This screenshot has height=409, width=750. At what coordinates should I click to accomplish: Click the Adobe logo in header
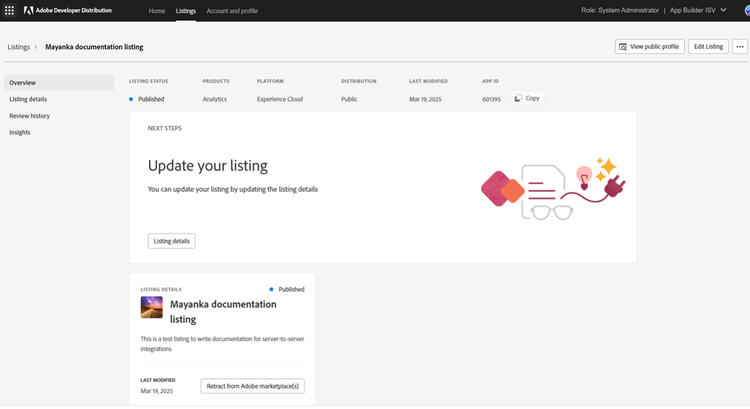28,11
